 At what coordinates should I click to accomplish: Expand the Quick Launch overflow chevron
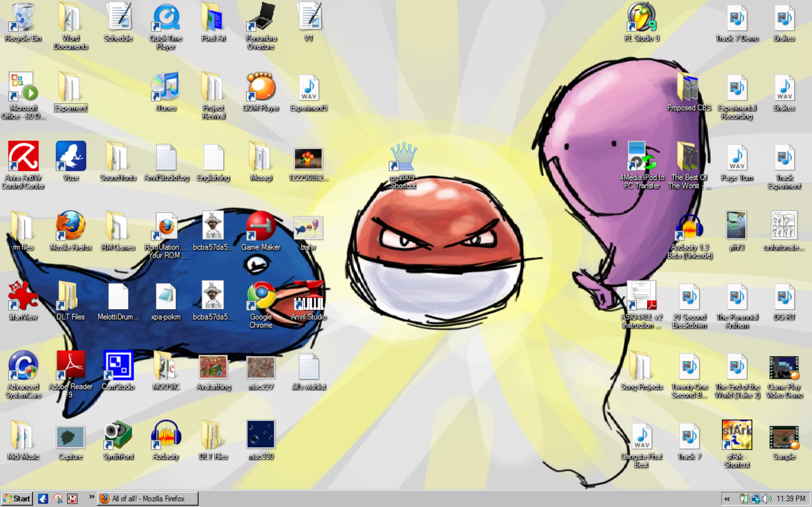(91, 497)
